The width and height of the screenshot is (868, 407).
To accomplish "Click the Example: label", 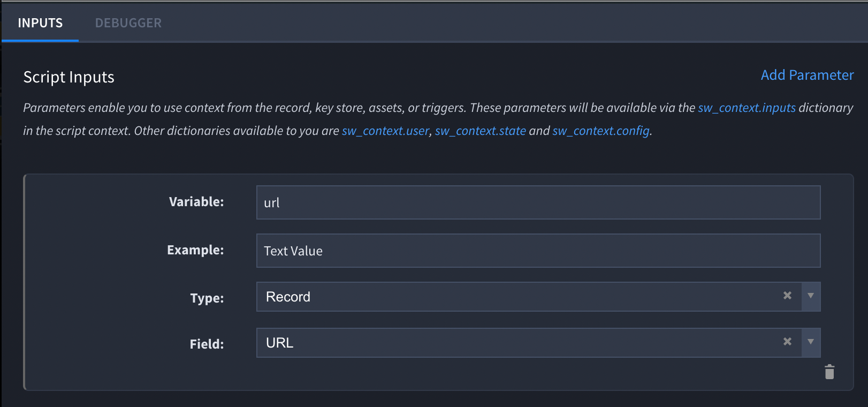I will (x=195, y=250).
